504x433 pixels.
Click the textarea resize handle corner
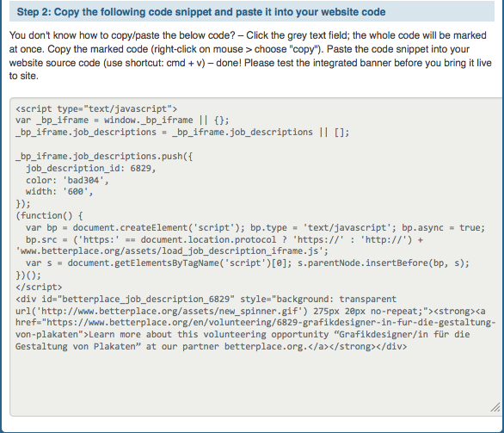(495, 407)
